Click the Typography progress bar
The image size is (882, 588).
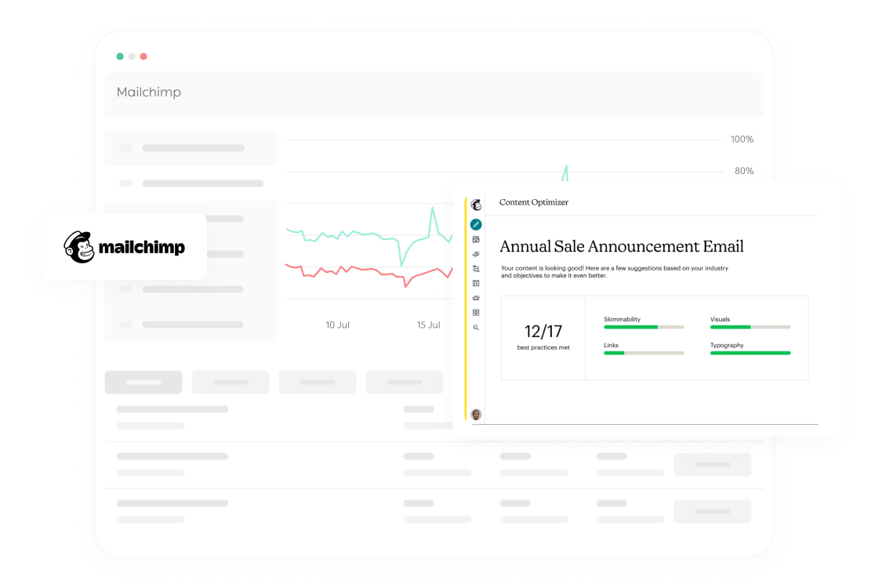(x=750, y=353)
